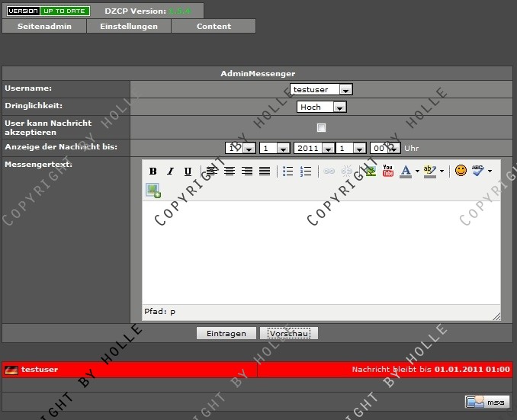Image resolution: width=517 pixels, height=420 pixels.
Task: Insert a numbered list
Action: pyautogui.click(x=306, y=172)
